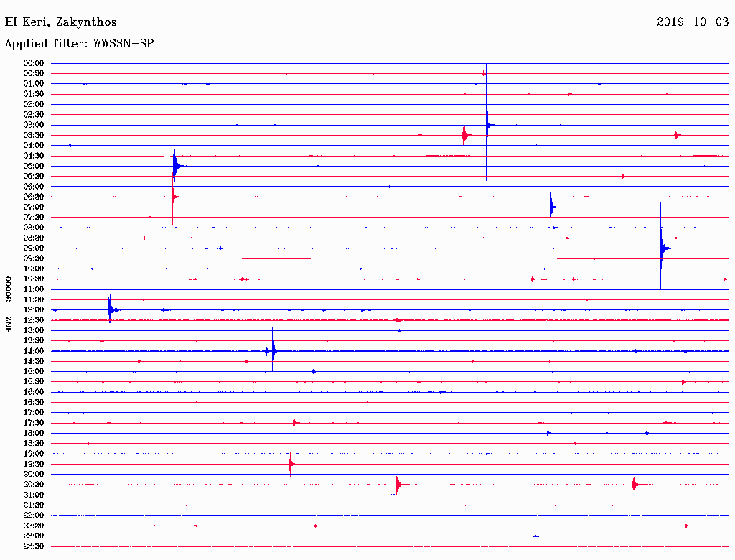Image resolution: width=735 pixels, height=560 pixels.
Task: Select the 13:30 time label
Action: (33, 341)
